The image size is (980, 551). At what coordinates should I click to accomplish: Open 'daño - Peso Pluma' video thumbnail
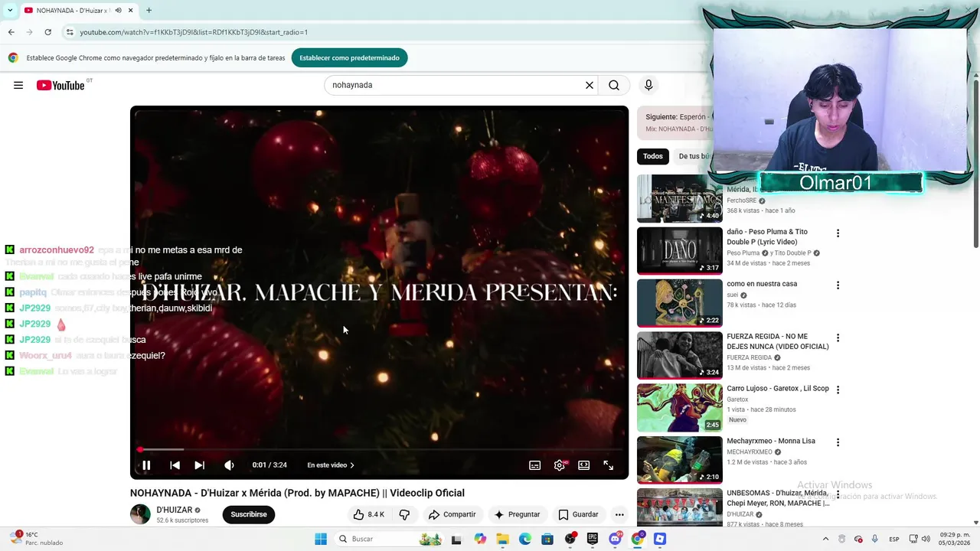click(680, 250)
